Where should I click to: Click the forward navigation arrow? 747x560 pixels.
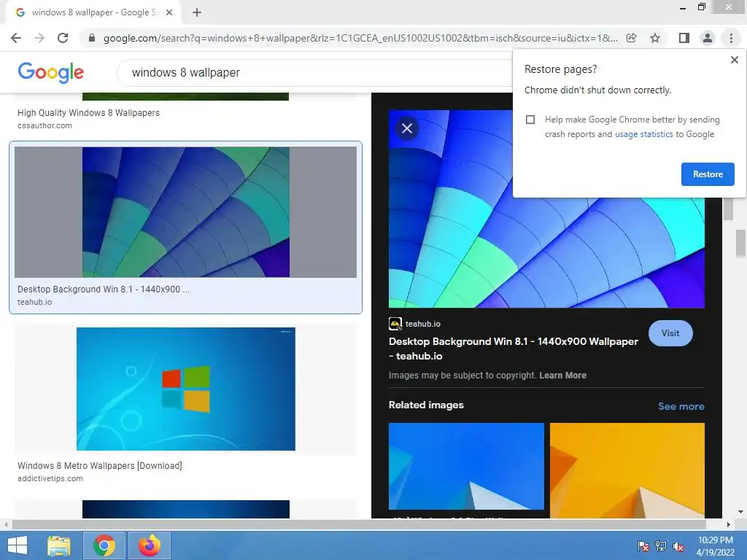click(39, 38)
